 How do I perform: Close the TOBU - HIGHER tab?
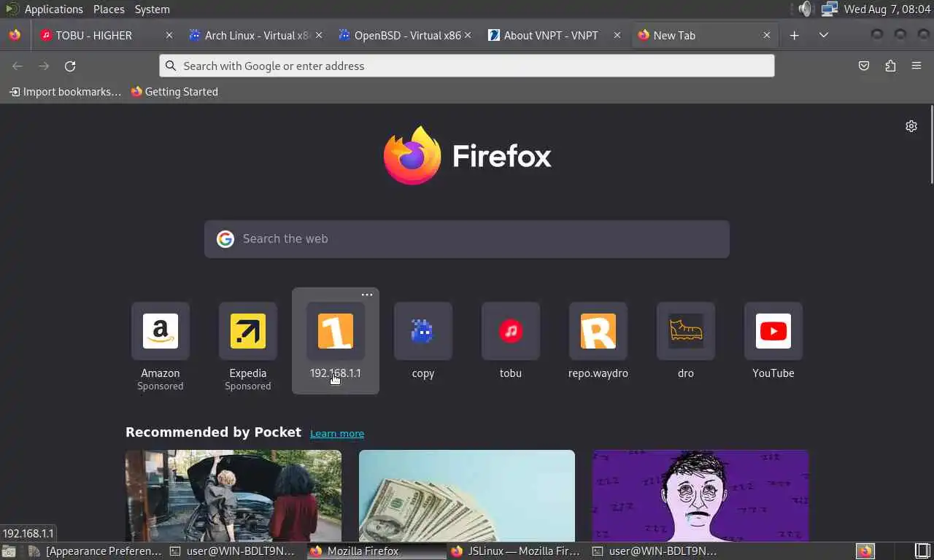tap(169, 35)
